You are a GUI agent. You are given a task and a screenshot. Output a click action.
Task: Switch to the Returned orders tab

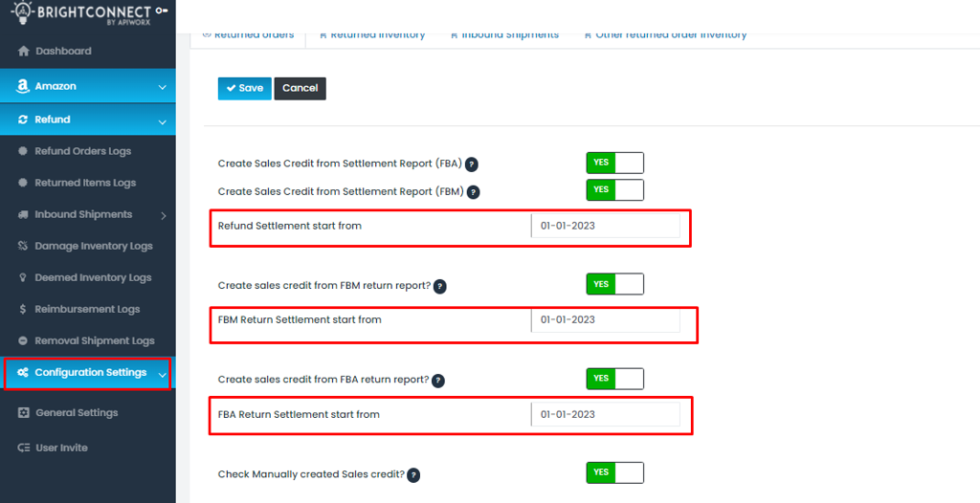coord(248,35)
